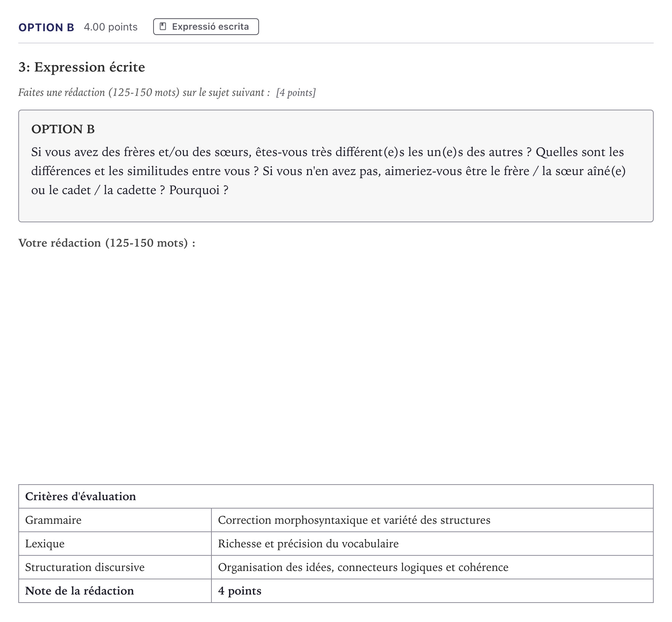The image size is (672, 622).
Task: Click the instruction Faites une rédaction (125-150 mots)
Action: point(144,93)
